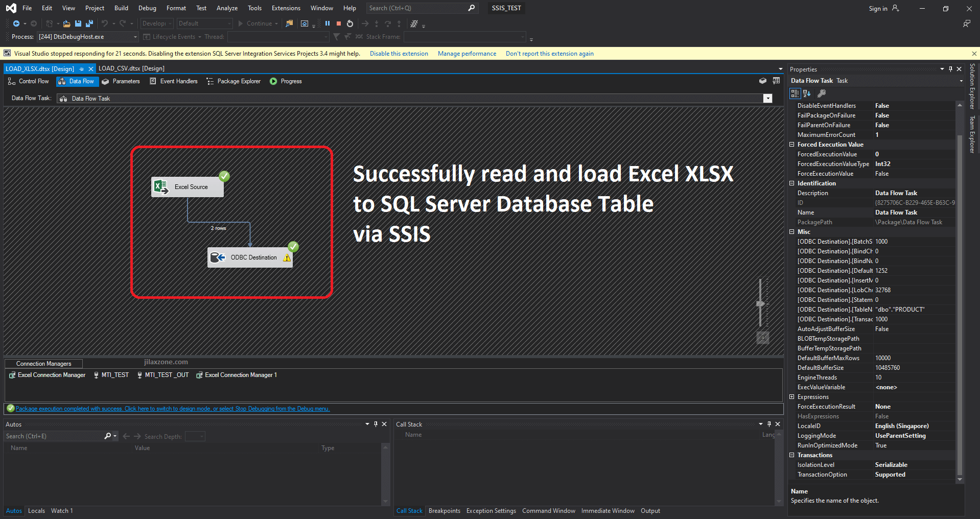Collapse Forced Execution Value category
The width and height of the screenshot is (980, 519).
(792, 145)
